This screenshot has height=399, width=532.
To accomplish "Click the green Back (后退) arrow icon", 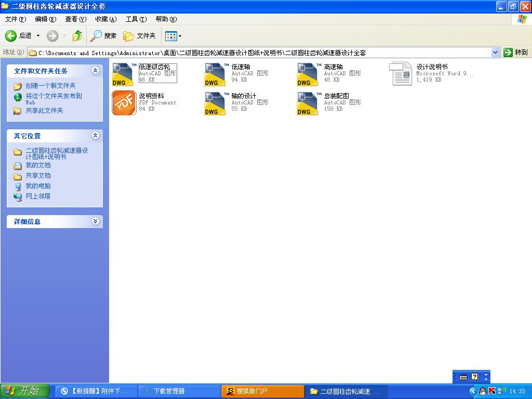I will point(10,36).
